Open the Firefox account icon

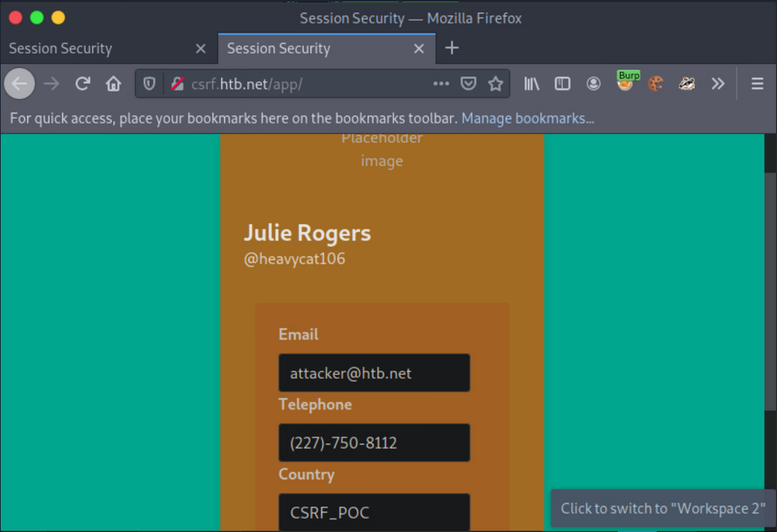point(594,84)
